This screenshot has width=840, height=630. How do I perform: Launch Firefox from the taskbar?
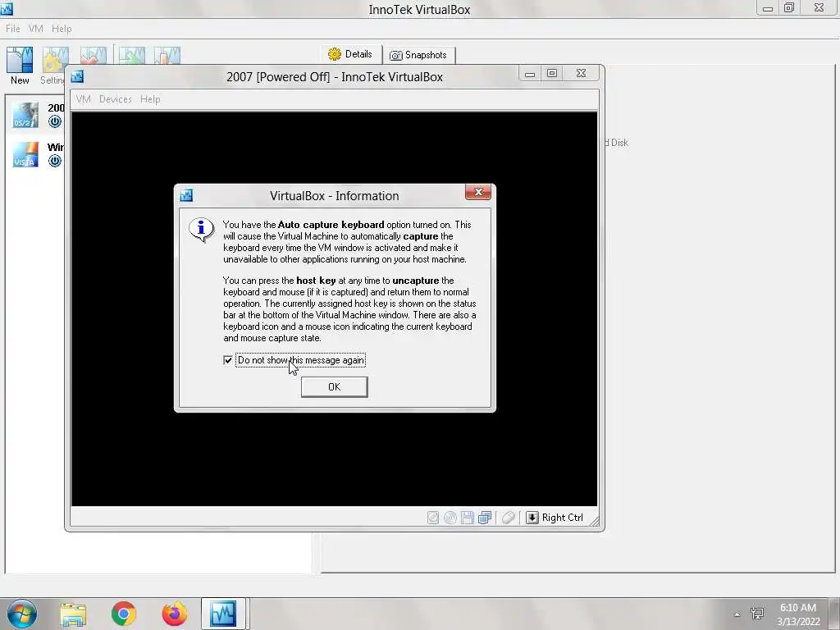[x=175, y=614]
